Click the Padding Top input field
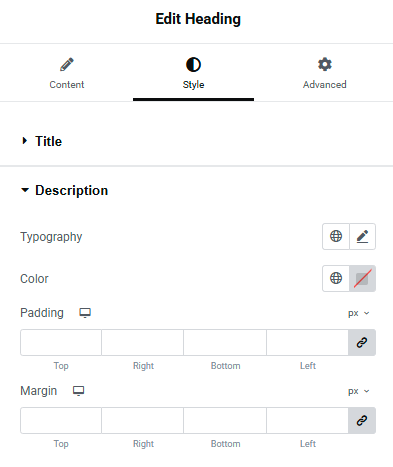 (x=61, y=342)
